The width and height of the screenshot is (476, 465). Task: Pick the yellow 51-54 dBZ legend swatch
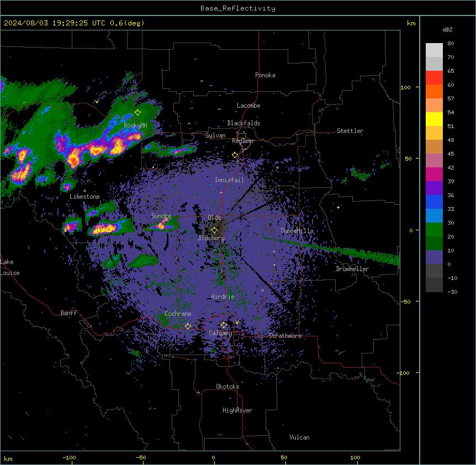pos(434,119)
